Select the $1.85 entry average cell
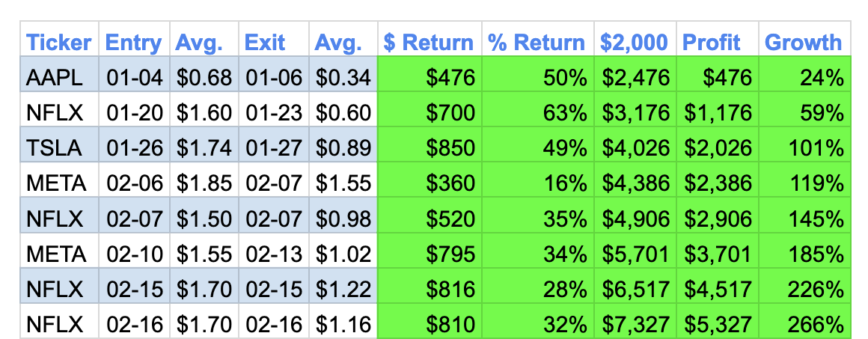 click(x=204, y=183)
